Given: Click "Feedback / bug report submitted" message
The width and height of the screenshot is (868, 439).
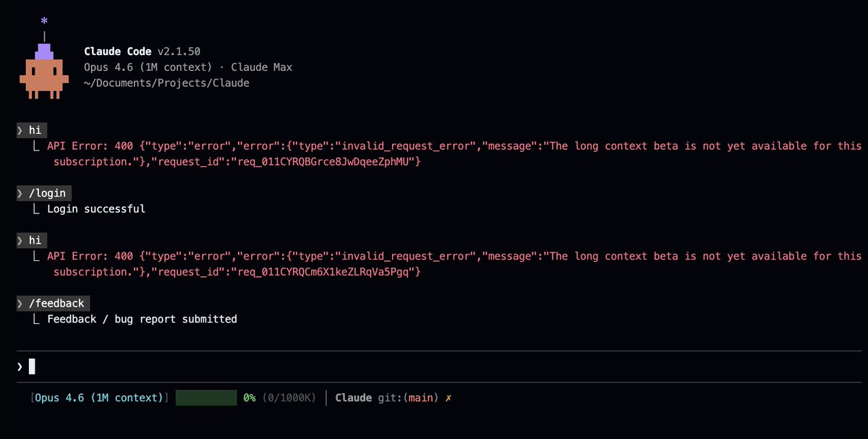Looking at the screenshot, I should tap(142, 319).
